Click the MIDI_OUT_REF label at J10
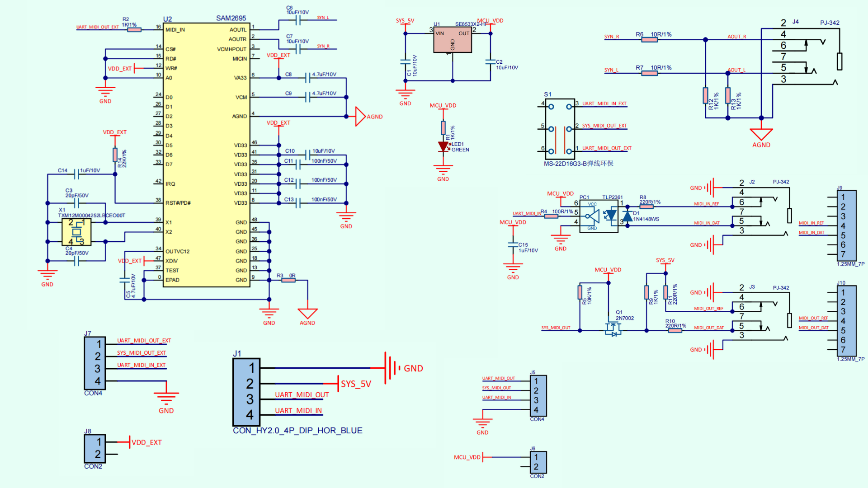The height and width of the screenshot is (488, 868). [x=813, y=318]
